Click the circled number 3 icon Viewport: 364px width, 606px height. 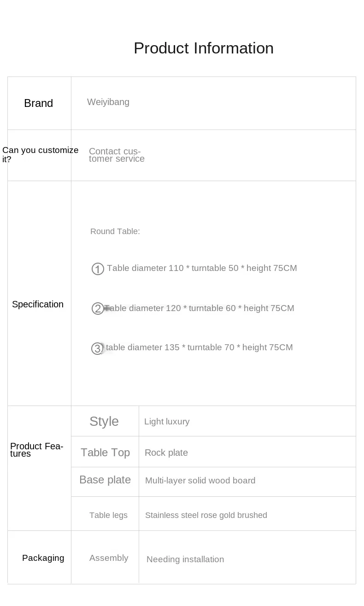point(97,348)
